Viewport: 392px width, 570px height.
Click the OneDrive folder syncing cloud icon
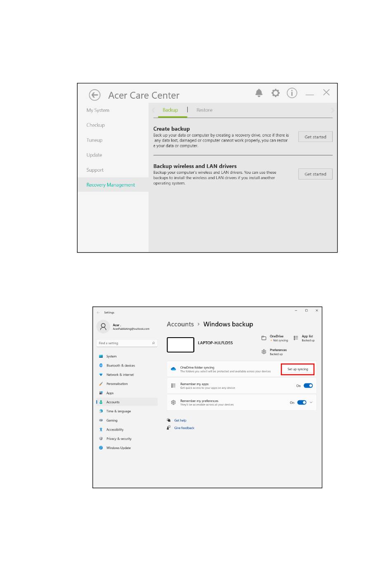coord(173,369)
